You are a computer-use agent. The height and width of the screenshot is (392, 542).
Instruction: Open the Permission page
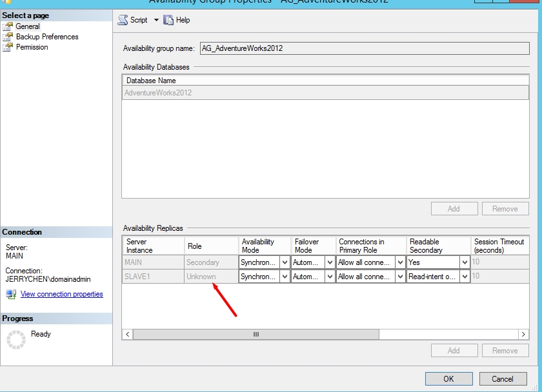32,47
